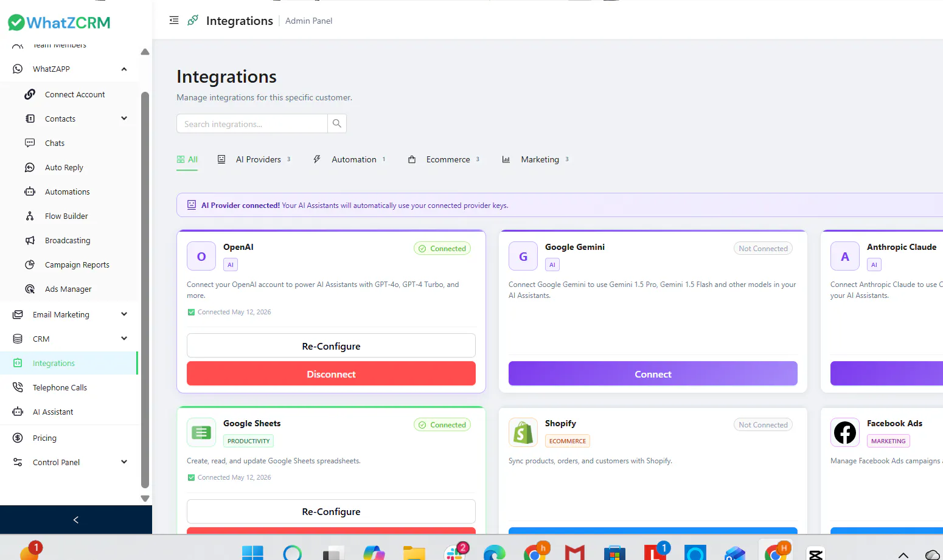Expand the Email Marketing menu
Screen dimensions: 943x560
(x=124, y=314)
